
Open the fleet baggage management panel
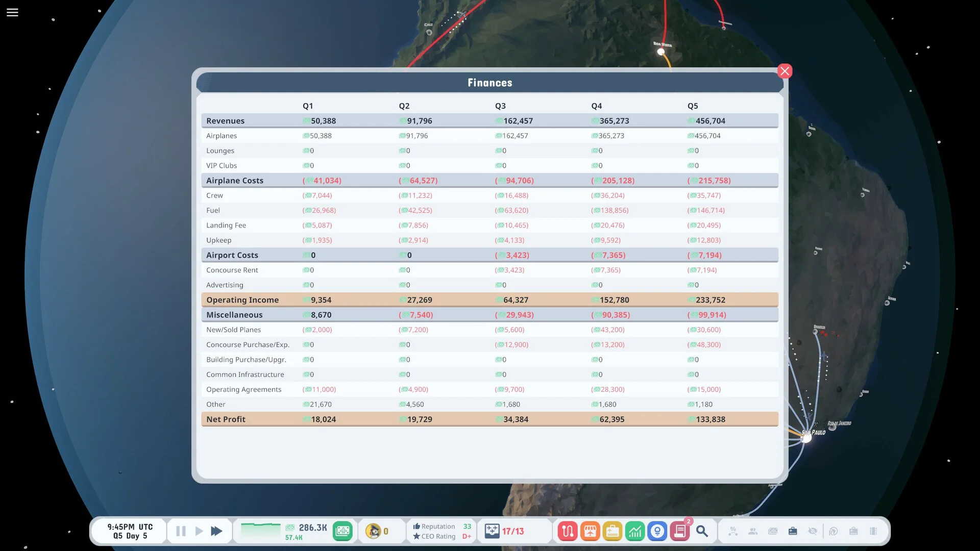[x=612, y=531]
